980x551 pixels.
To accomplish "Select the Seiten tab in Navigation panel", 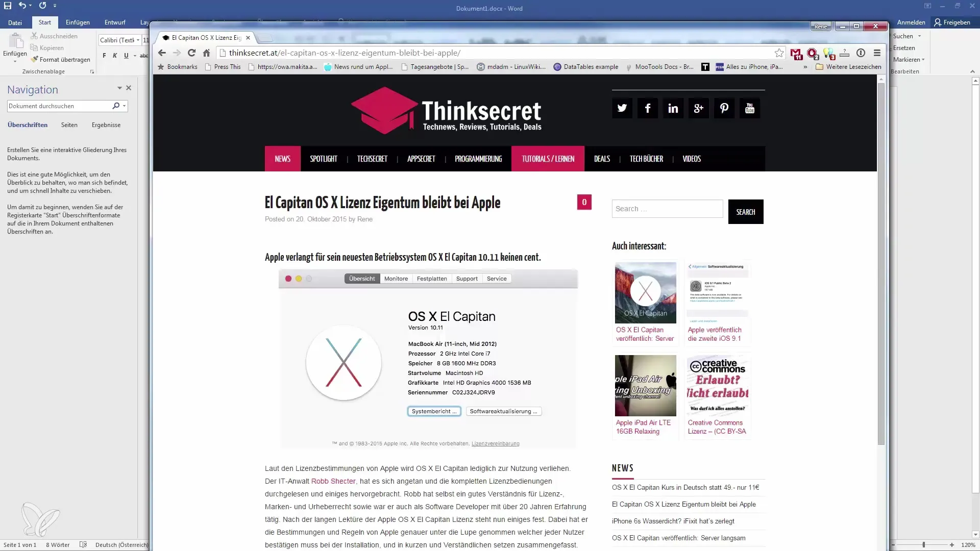I will (69, 124).
